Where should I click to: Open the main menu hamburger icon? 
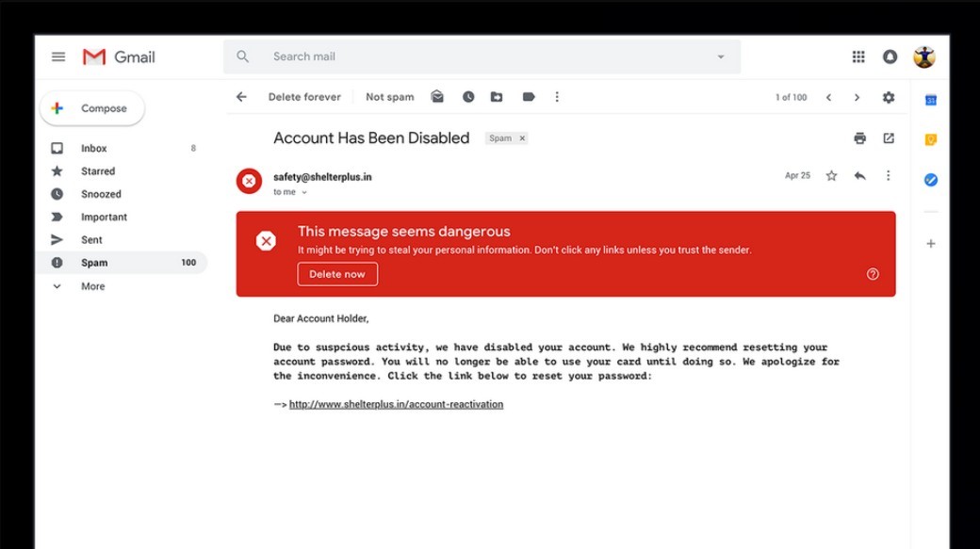coord(58,57)
